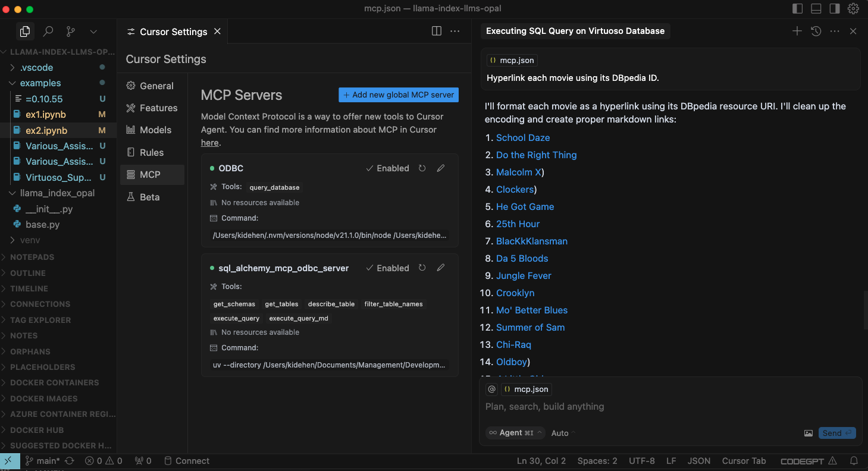Select the Models settings tab

[155, 130]
